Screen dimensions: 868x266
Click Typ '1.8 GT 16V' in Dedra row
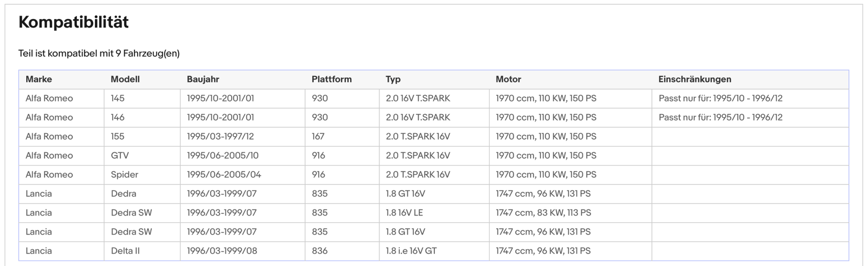coord(405,194)
